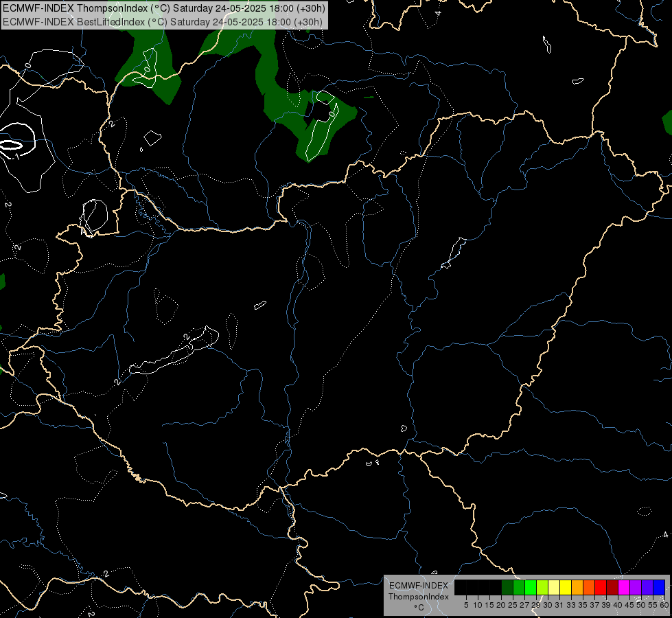This screenshot has height=618, width=672.
Task: Select the dark green 20–25 legend swatch
Action: tap(507, 588)
